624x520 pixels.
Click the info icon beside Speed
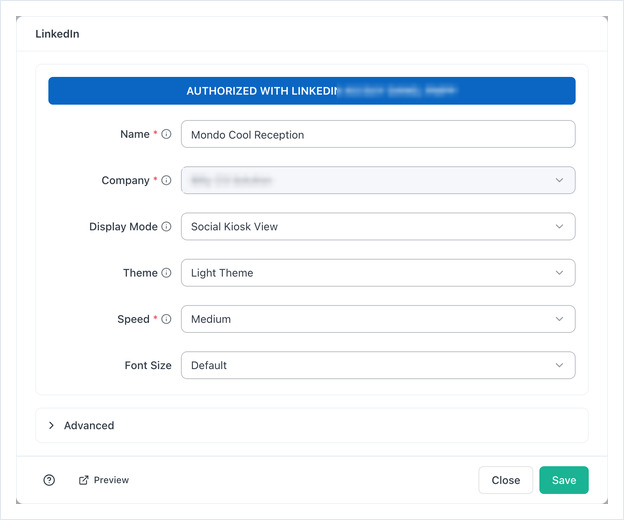pos(166,319)
